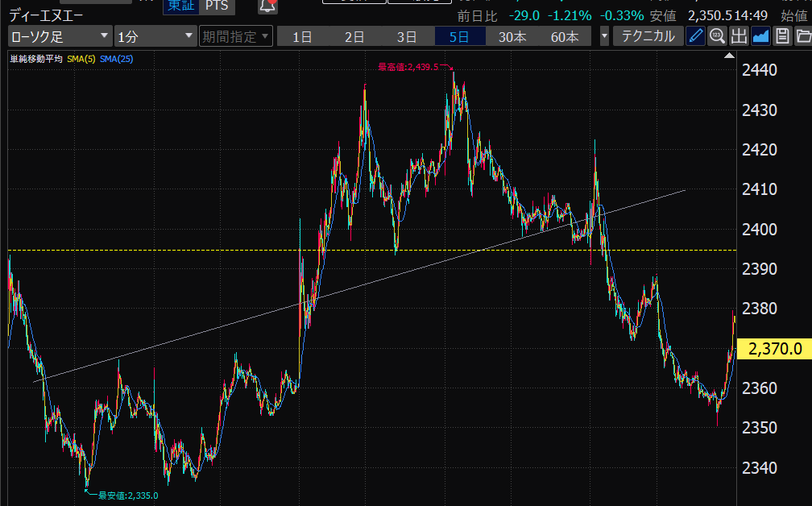Viewport: 812px width, 506px height.
Task: Click the SMA(5) legend label
Action: click(x=81, y=59)
